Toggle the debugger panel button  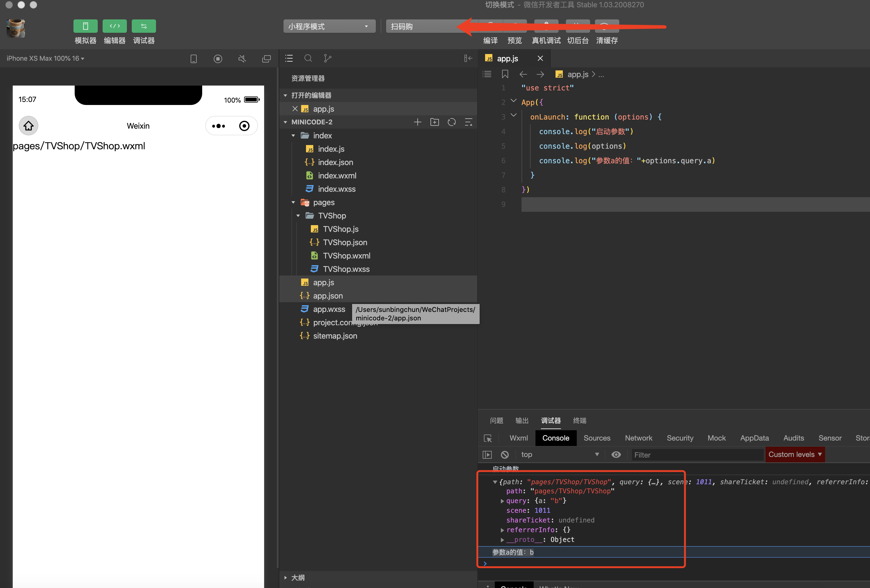(144, 26)
